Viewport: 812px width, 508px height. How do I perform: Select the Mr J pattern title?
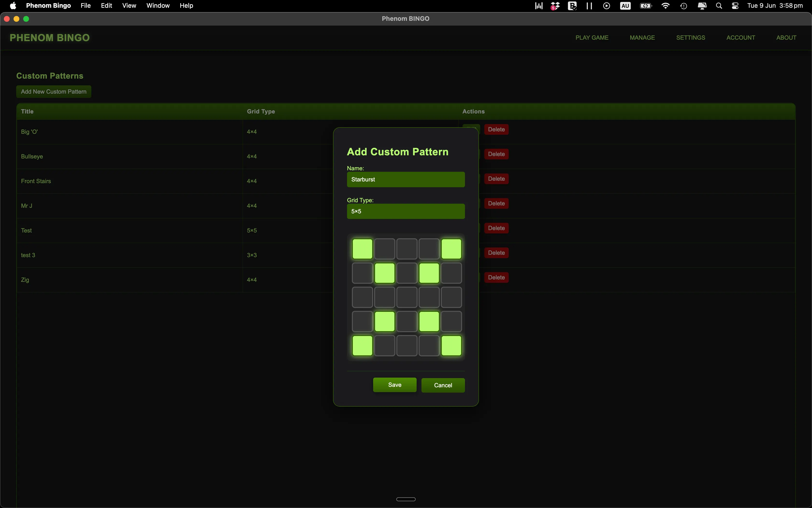27,206
